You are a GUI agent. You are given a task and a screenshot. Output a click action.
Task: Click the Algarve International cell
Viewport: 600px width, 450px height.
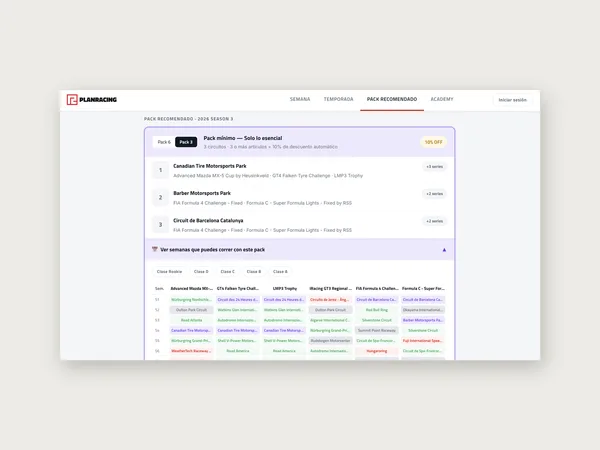(x=330, y=320)
